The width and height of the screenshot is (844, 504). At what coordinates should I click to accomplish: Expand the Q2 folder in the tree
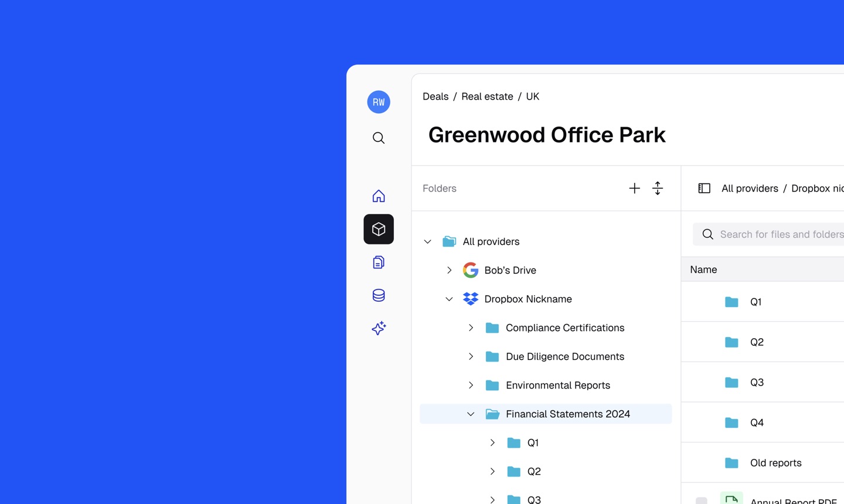coord(492,471)
